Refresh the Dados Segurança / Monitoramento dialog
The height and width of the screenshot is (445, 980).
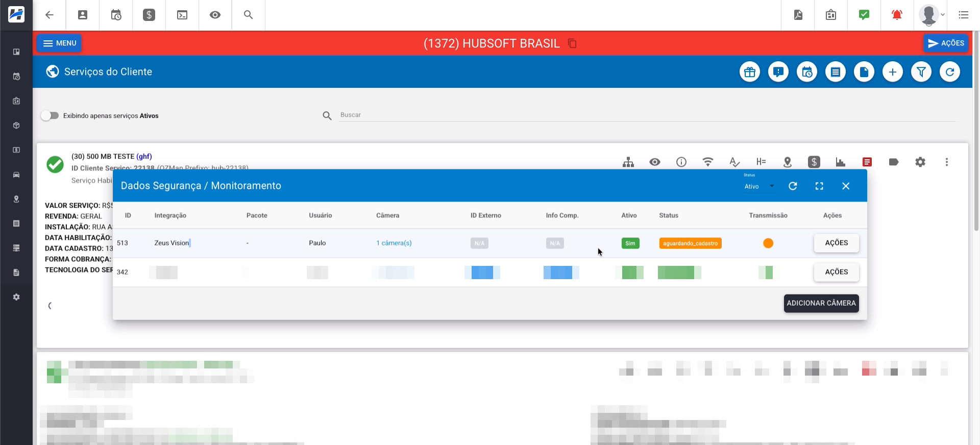click(x=793, y=186)
